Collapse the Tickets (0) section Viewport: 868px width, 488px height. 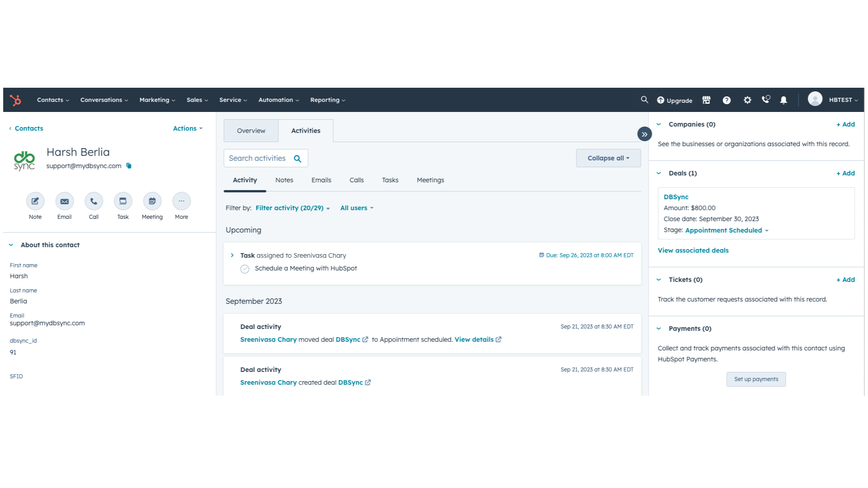(659, 280)
